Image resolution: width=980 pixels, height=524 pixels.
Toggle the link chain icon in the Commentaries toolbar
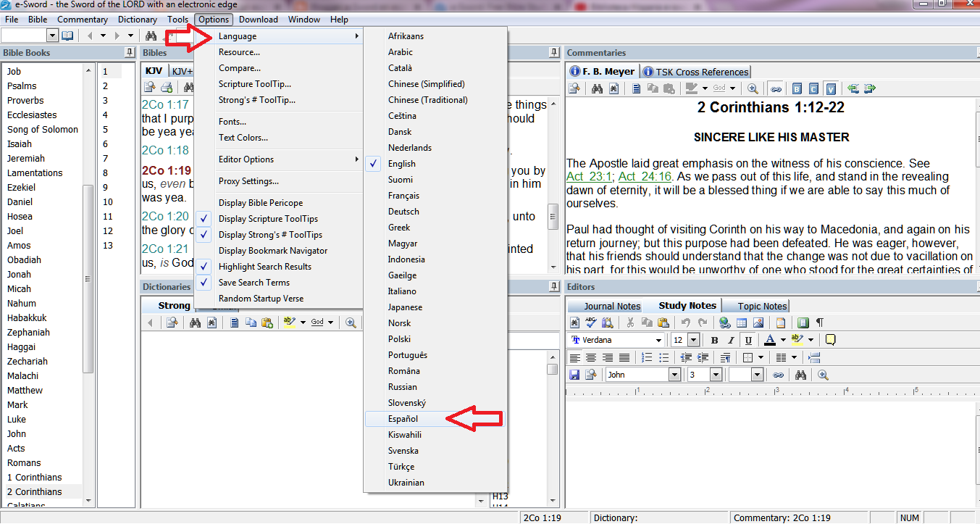pos(776,88)
